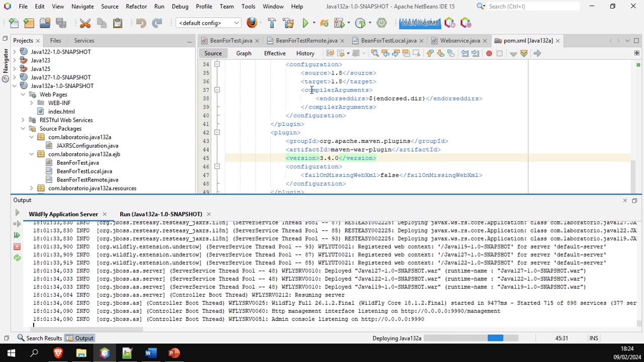Viewport: 644px width, 362px height.
Task: Click the Validate XML double-chevron icon
Action: coord(524,53)
